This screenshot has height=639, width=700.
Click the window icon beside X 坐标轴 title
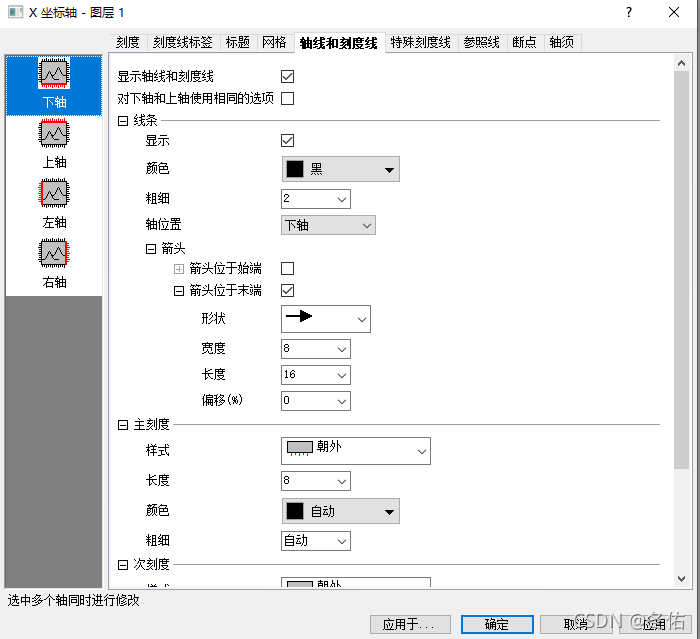click(x=16, y=12)
